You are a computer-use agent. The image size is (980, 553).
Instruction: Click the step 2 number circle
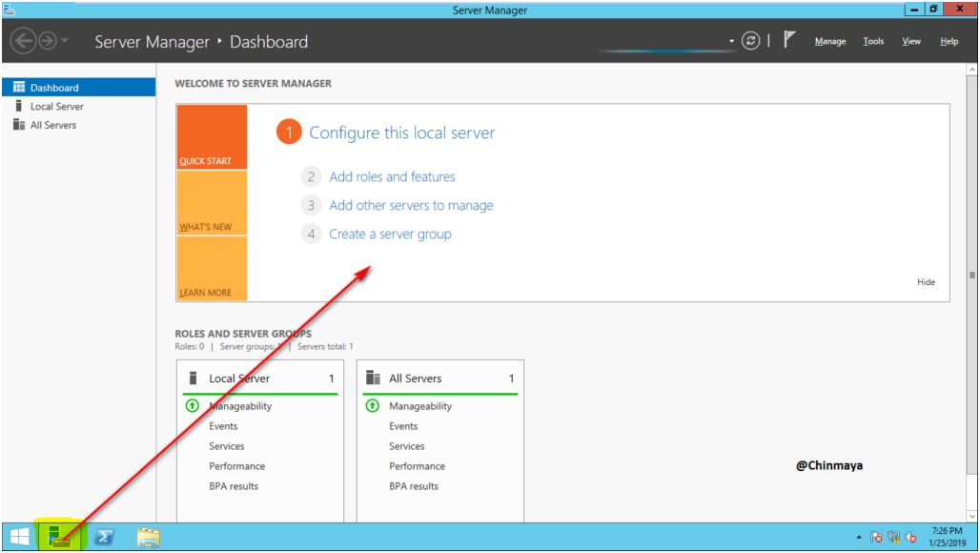tap(311, 176)
